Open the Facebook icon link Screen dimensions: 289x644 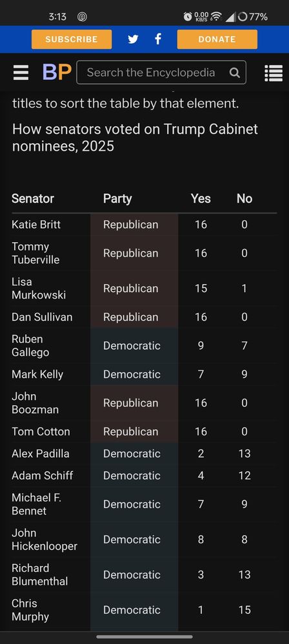click(x=157, y=39)
